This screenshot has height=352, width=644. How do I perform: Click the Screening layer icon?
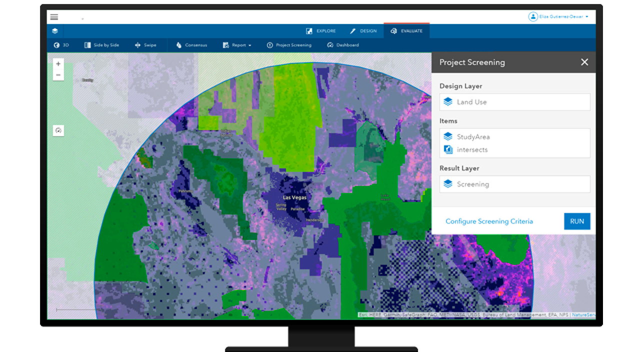448,184
